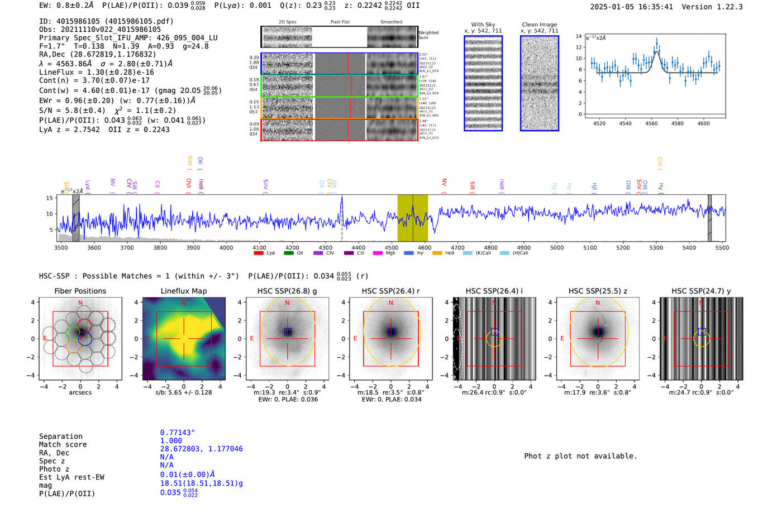The height and width of the screenshot is (532, 782).
Task: Click the Clean Image spectrum cutout
Action: tap(540, 83)
